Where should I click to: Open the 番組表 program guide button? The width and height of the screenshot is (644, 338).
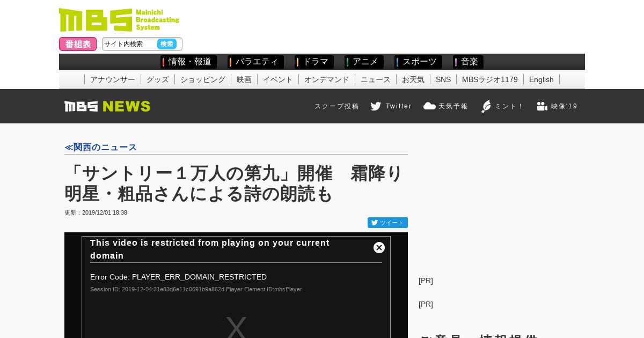[x=78, y=44]
